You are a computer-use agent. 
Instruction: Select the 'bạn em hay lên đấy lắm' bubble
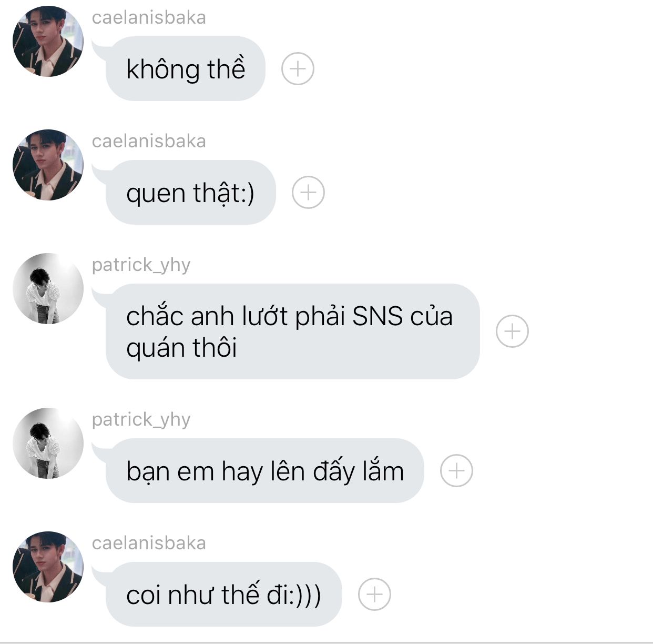tap(264, 470)
